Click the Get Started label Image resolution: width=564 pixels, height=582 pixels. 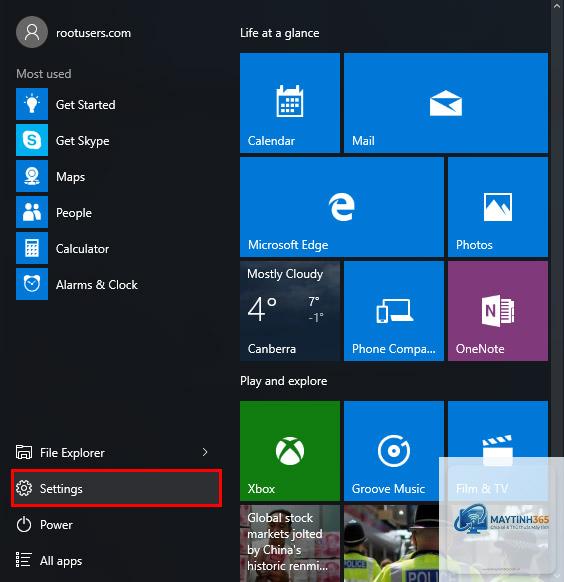[86, 105]
